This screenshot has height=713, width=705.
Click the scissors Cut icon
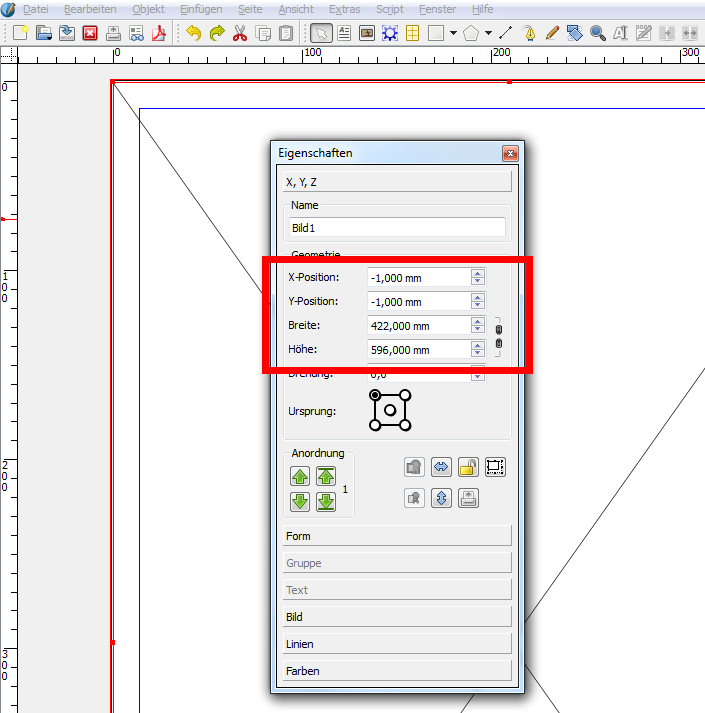point(240,33)
